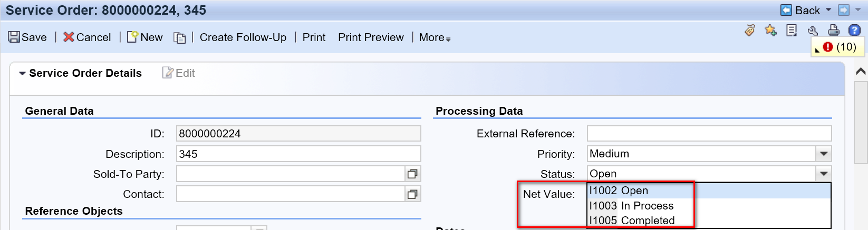Click Create Follow-Up
Image resolution: width=868 pixels, height=230 pixels.
coord(243,37)
